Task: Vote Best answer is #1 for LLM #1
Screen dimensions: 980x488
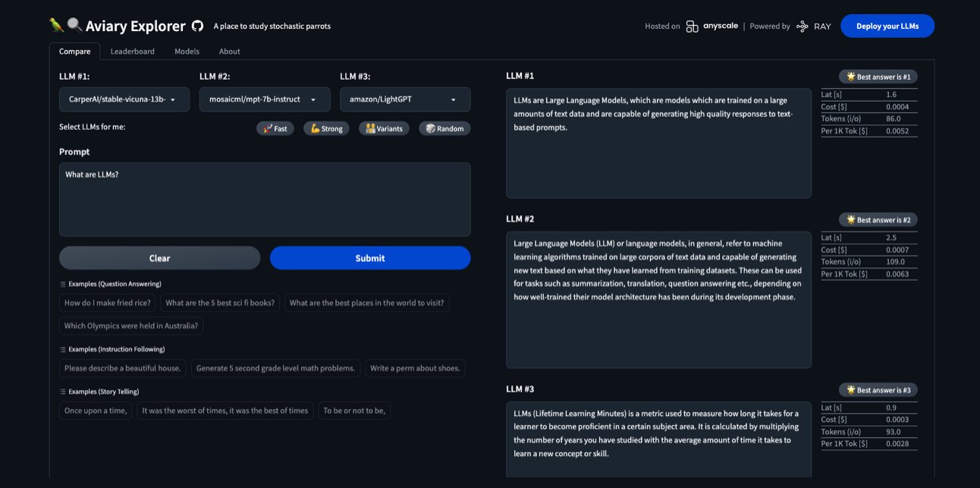Action: [878, 76]
